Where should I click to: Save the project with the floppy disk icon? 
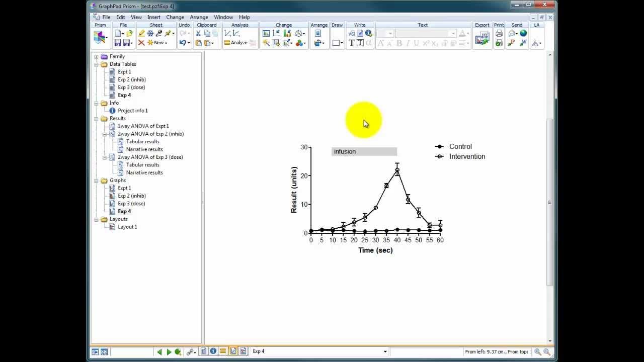118,43
